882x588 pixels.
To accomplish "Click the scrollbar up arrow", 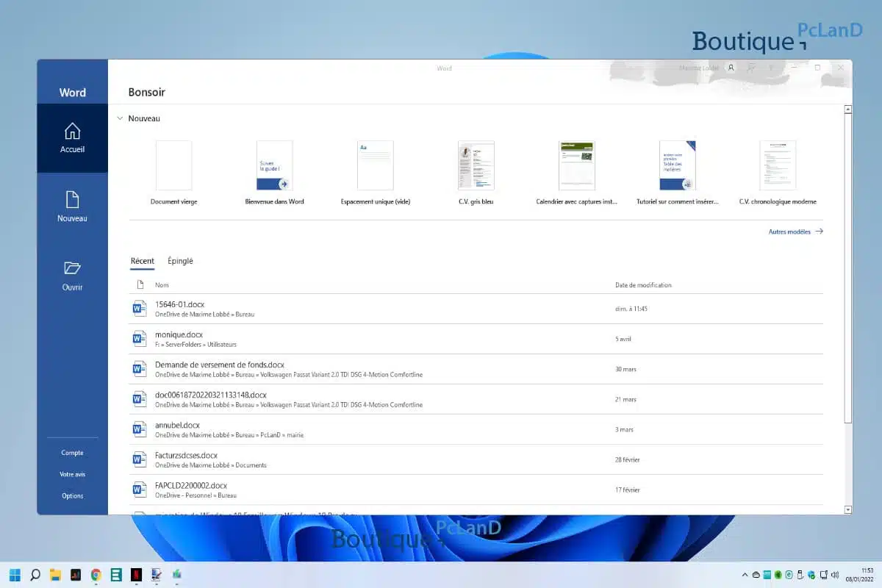I will click(848, 110).
